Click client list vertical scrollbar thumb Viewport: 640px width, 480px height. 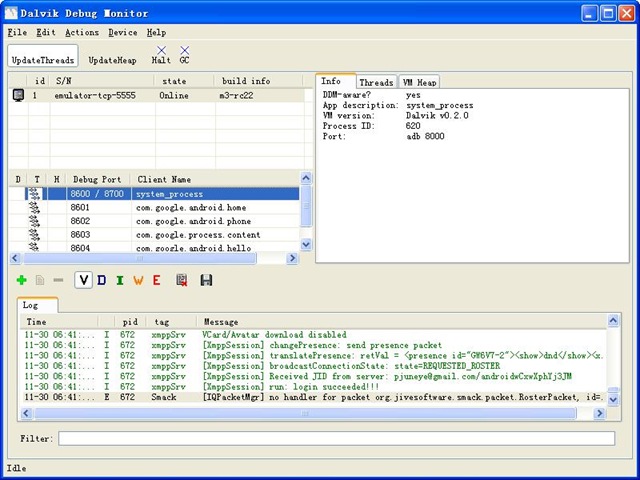pos(306,206)
